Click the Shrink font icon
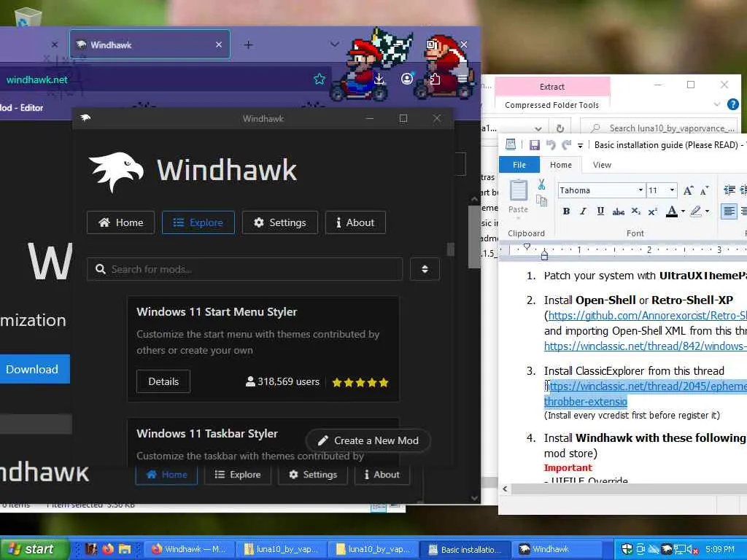Viewport: 747px width, 560px height. (x=705, y=190)
